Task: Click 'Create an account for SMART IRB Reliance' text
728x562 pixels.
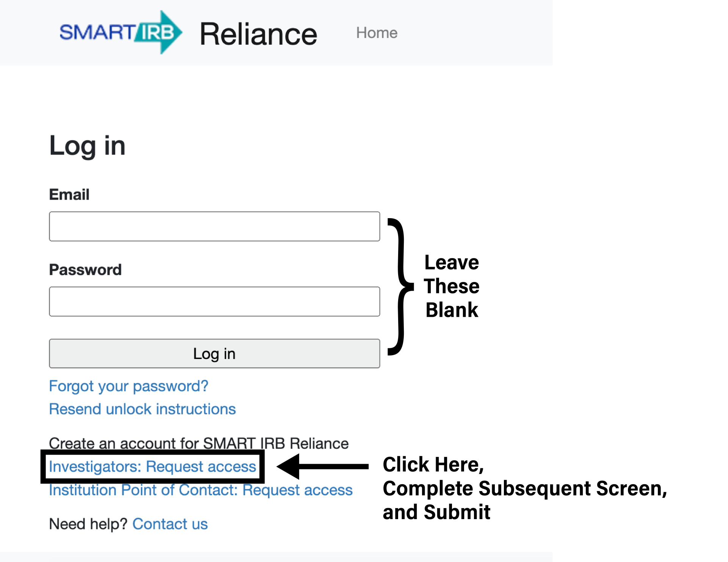Action: (199, 443)
